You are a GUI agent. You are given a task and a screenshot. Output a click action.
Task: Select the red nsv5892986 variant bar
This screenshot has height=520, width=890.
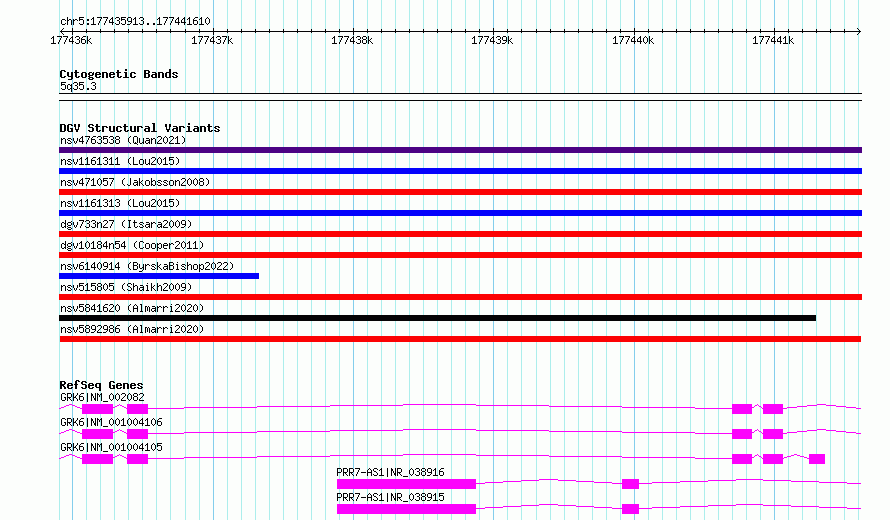(x=460, y=339)
